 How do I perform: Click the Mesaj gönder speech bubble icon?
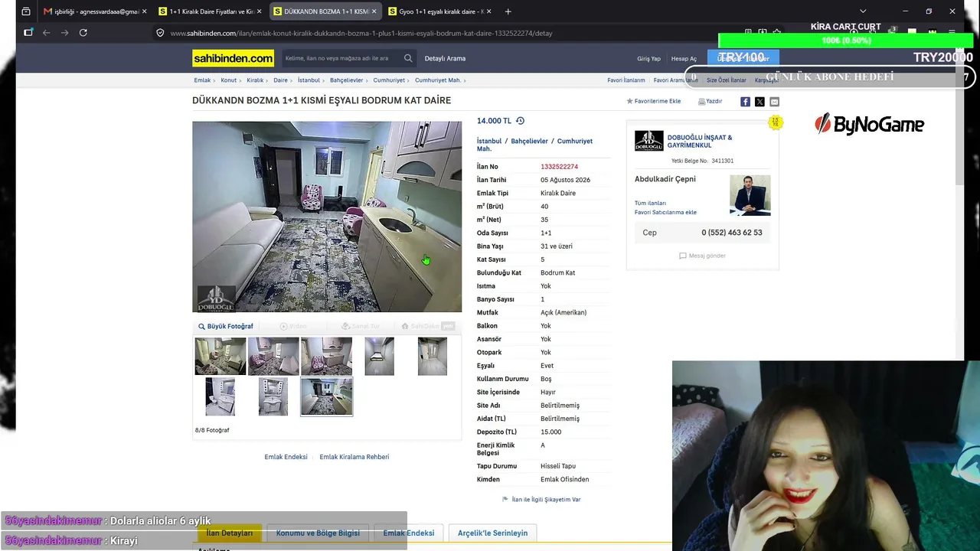click(683, 256)
